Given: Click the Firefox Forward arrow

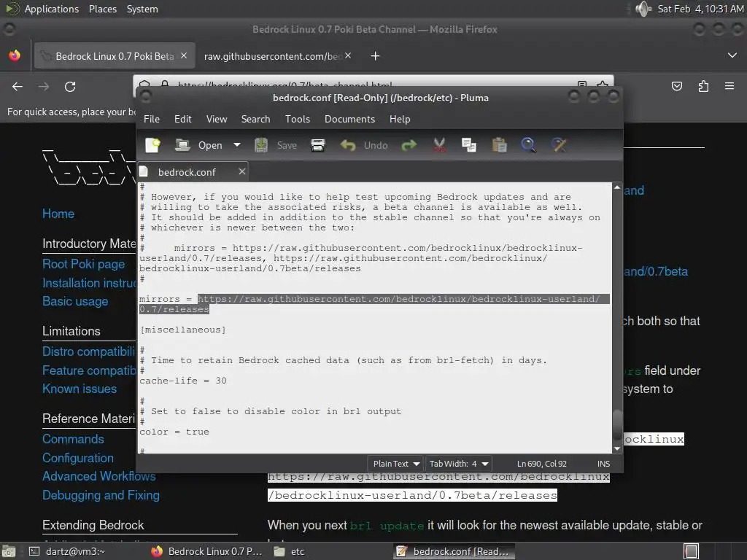Looking at the screenshot, I should tap(44, 87).
